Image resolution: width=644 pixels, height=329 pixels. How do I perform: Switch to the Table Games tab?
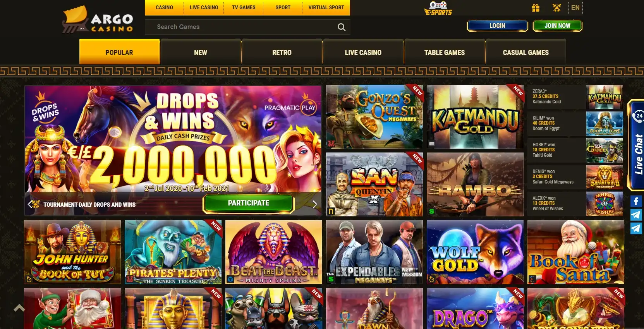point(444,52)
